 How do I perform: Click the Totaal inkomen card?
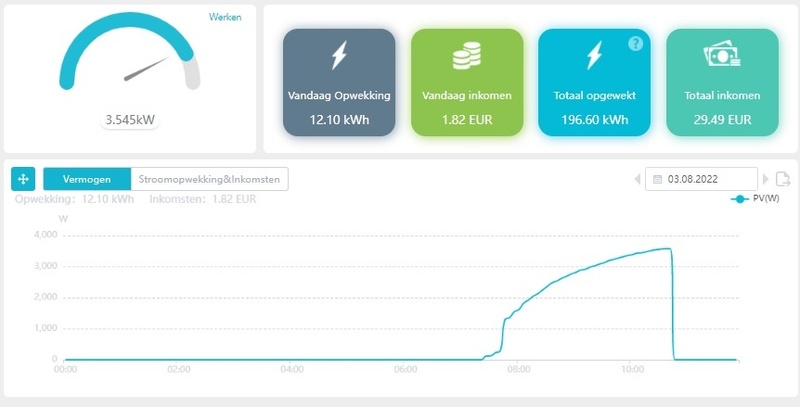[x=722, y=82]
